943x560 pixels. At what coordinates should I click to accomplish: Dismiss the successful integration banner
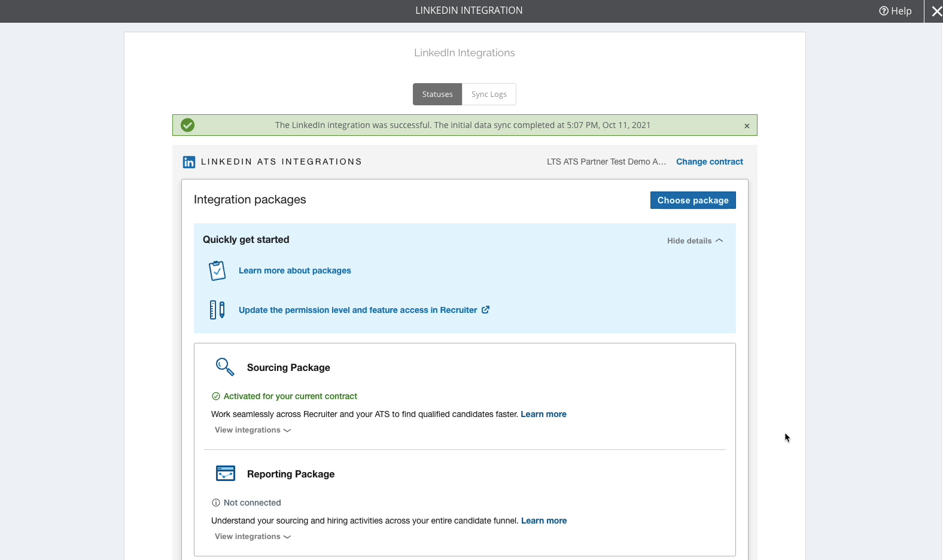coord(747,126)
